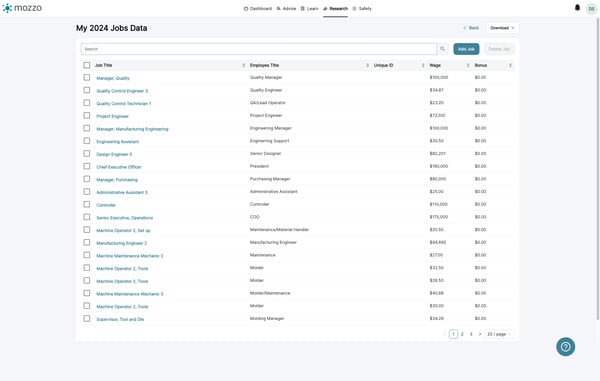
Task: Go to page 3
Action: [471, 334]
